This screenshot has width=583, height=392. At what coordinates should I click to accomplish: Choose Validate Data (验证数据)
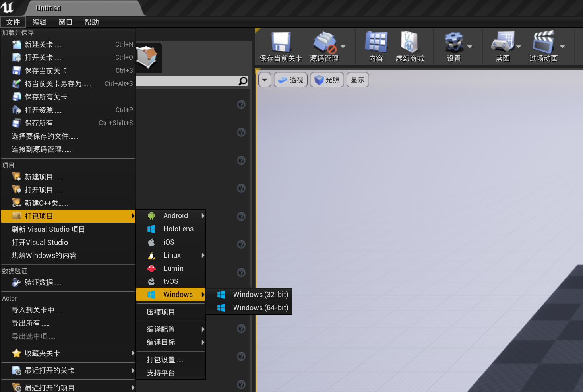click(x=68, y=283)
